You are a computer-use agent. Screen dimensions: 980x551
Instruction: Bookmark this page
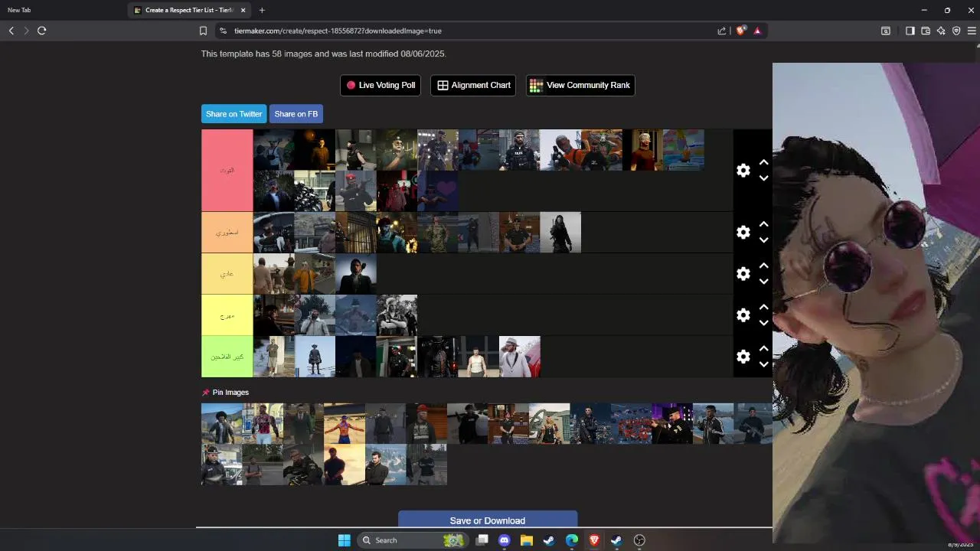[203, 31]
